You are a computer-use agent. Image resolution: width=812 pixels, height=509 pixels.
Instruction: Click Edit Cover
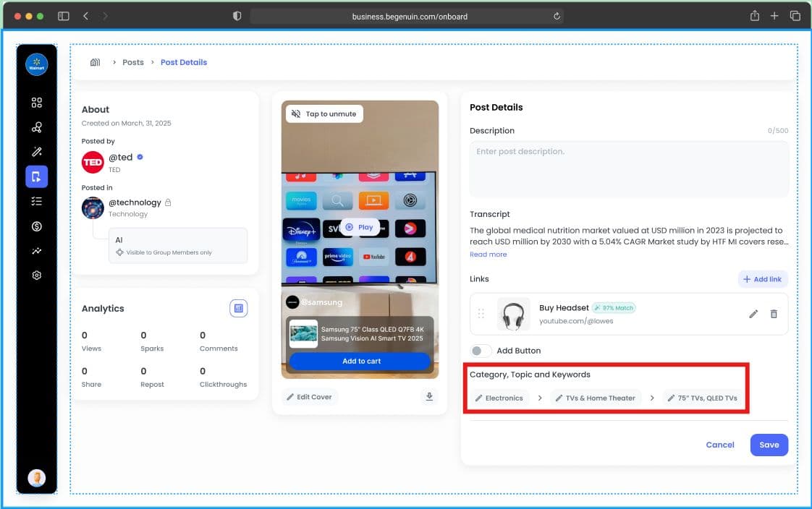tap(310, 397)
